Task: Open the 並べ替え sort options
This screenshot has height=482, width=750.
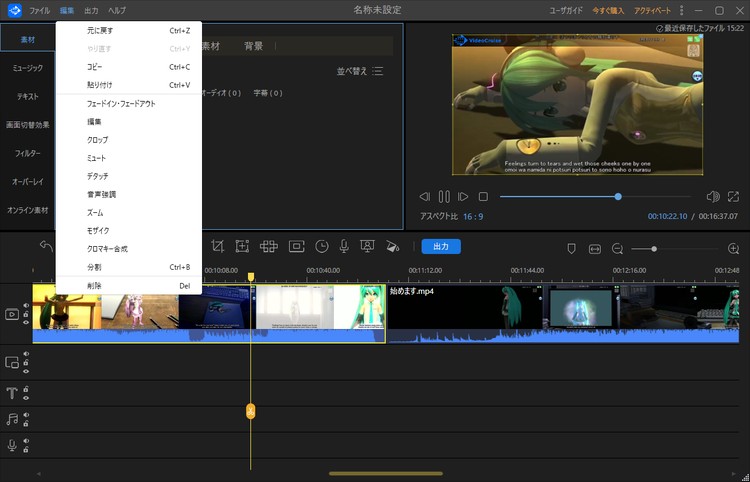Action: (x=360, y=71)
